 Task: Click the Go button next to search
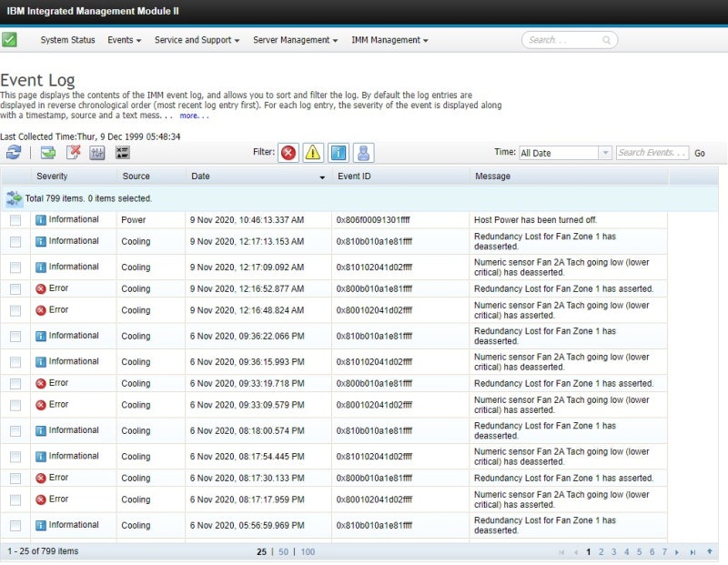pos(700,153)
